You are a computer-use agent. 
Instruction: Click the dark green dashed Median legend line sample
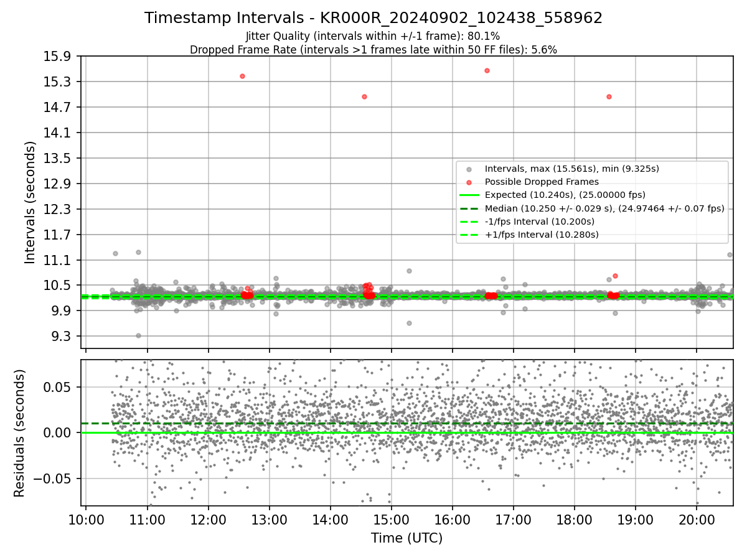point(469,208)
